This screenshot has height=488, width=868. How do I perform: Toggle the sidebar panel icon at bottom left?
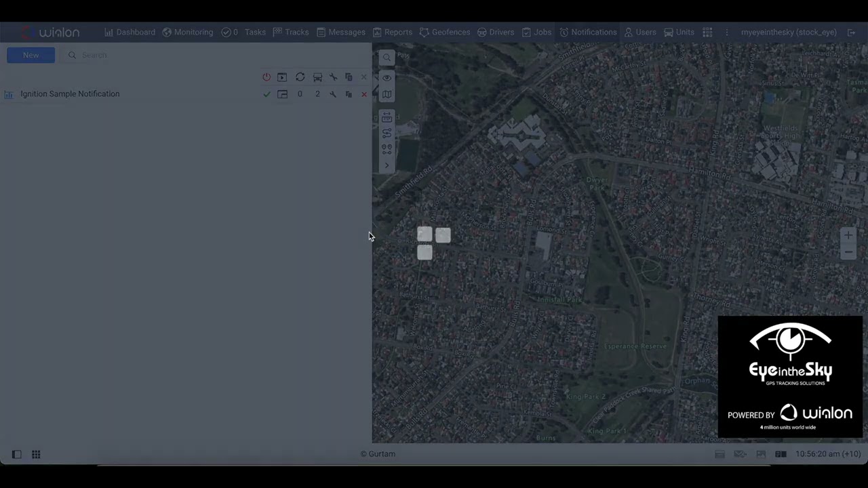click(17, 454)
